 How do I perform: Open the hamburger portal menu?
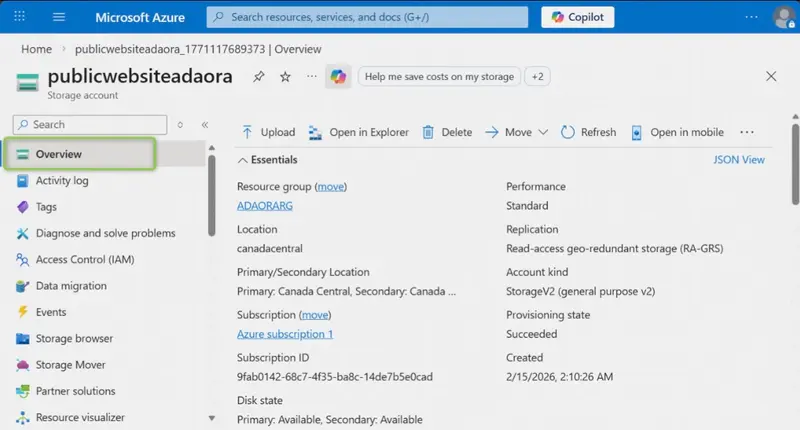pos(59,17)
